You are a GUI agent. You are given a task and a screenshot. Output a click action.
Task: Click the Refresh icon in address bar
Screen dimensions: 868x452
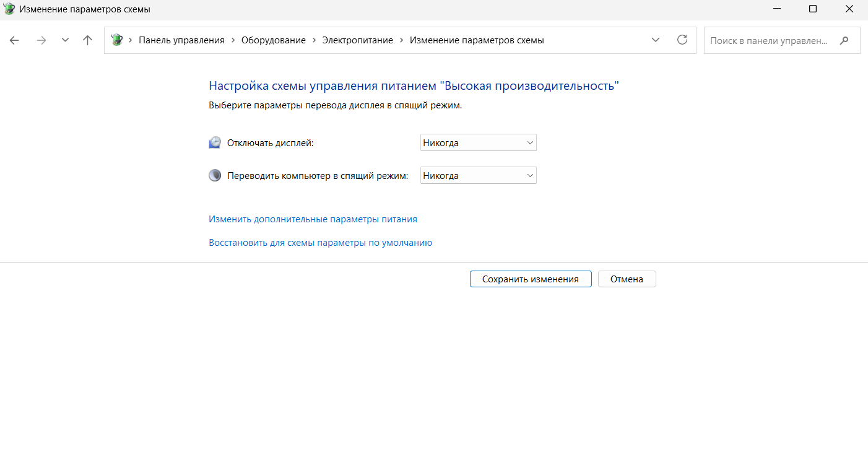point(682,40)
